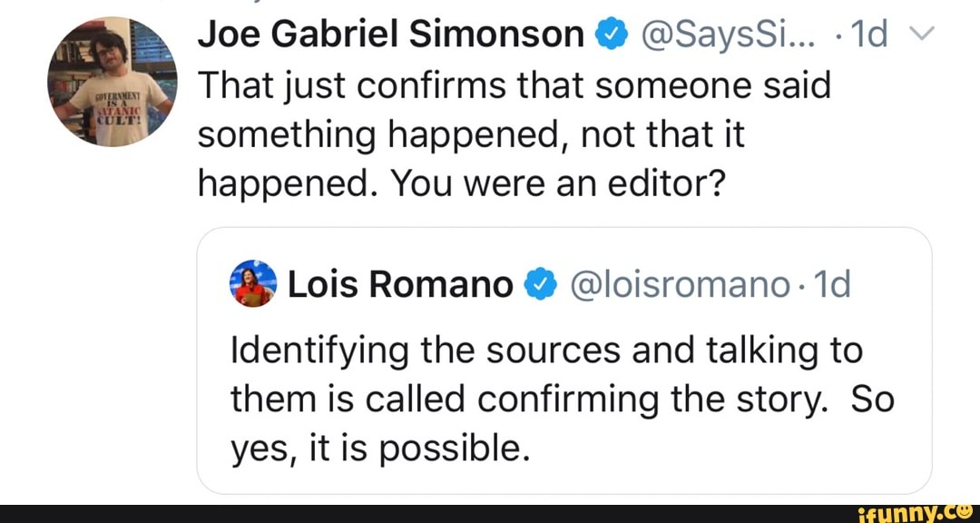This screenshot has height=523, width=980.
Task: Expand the down-arrow next to the timestamp
Action: click(x=922, y=33)
